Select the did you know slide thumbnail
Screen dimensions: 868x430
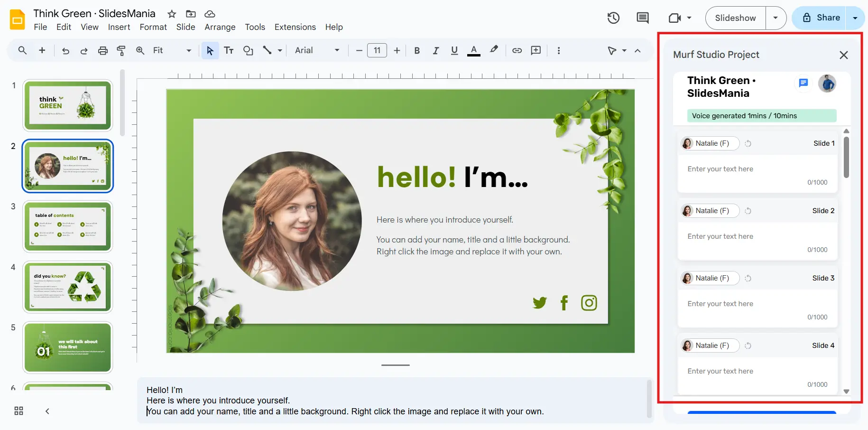[68, 287]
